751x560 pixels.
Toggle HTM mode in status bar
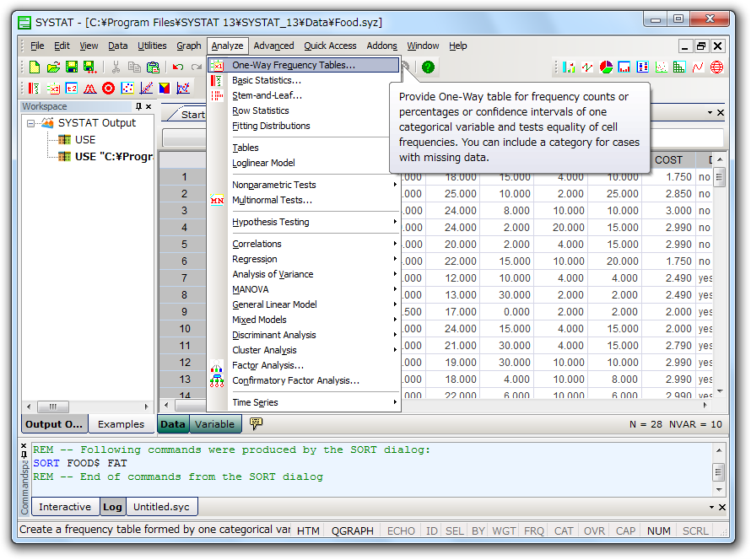(x=308, y=530)
